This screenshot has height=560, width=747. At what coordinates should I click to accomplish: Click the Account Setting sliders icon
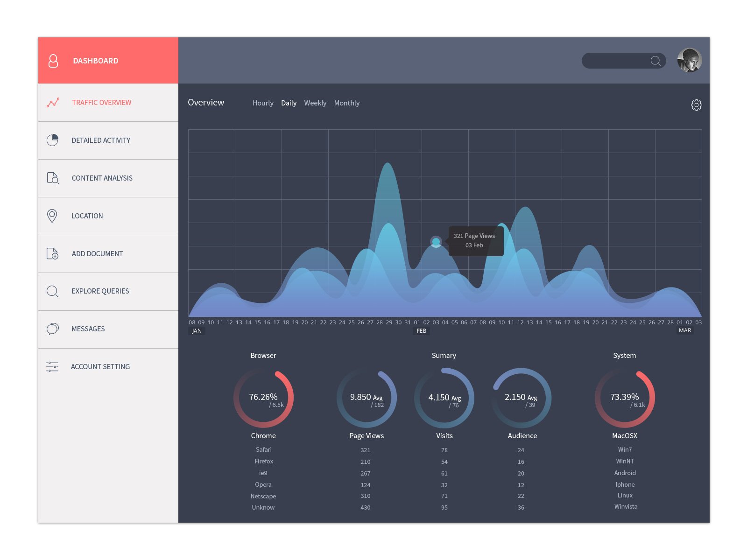[x=52, y=367]
